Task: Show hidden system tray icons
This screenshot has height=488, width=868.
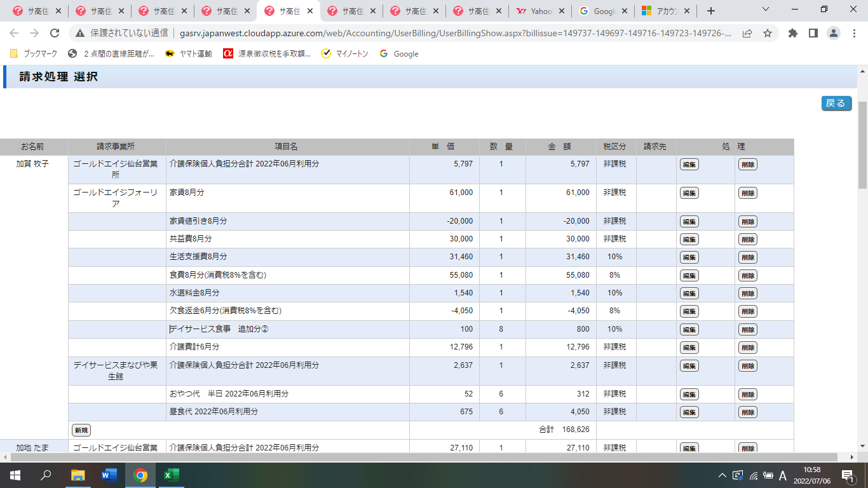Action: pos(722,475)
